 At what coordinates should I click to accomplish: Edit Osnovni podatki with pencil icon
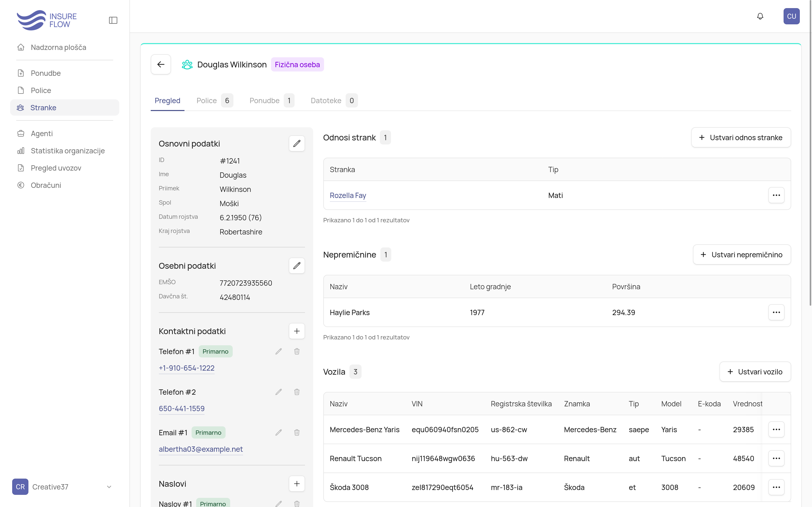(x=297, y=143)
